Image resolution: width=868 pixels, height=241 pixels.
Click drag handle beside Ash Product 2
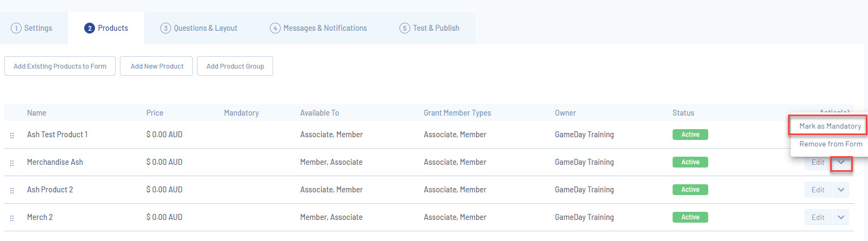(x=12, y=190)
